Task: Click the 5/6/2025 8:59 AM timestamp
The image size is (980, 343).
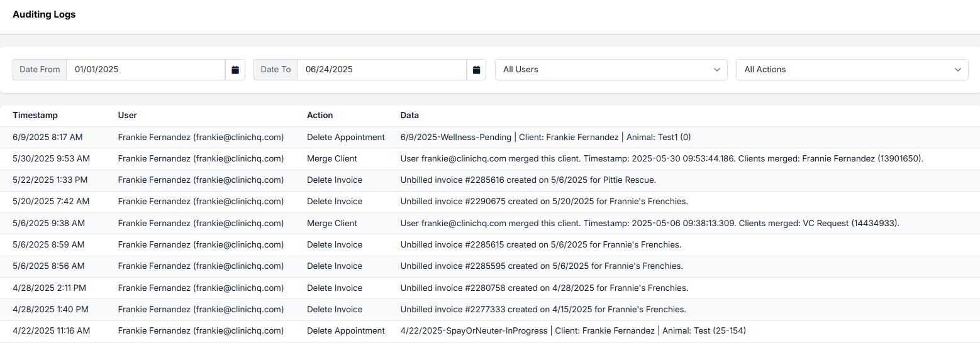Action: point(48,245)
